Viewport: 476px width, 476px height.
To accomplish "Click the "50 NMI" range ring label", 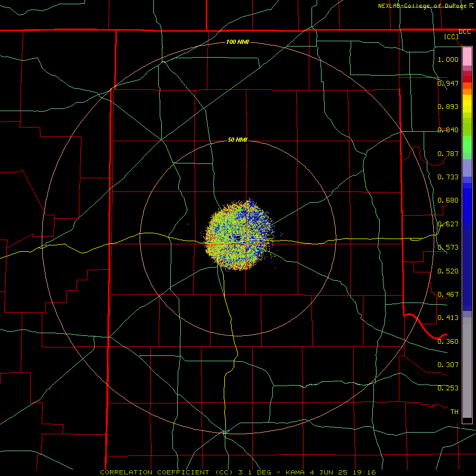I will pyautogui.click(x=237, y=140).
